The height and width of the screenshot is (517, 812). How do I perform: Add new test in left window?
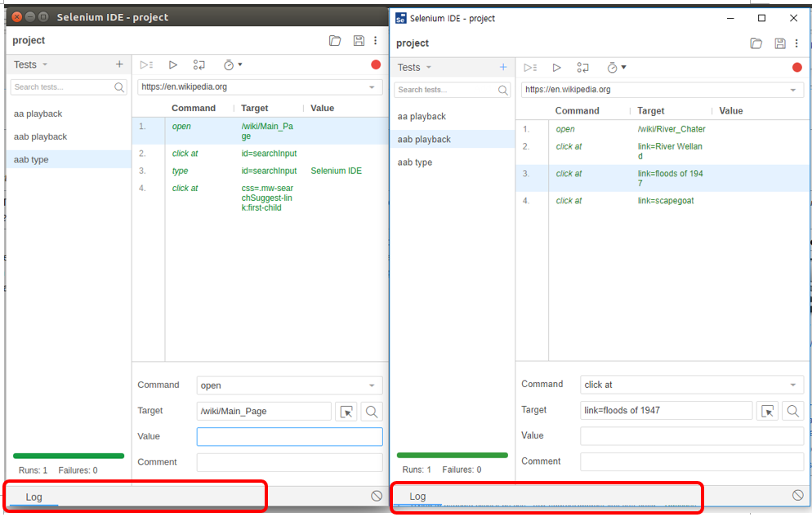click(119, 65)
